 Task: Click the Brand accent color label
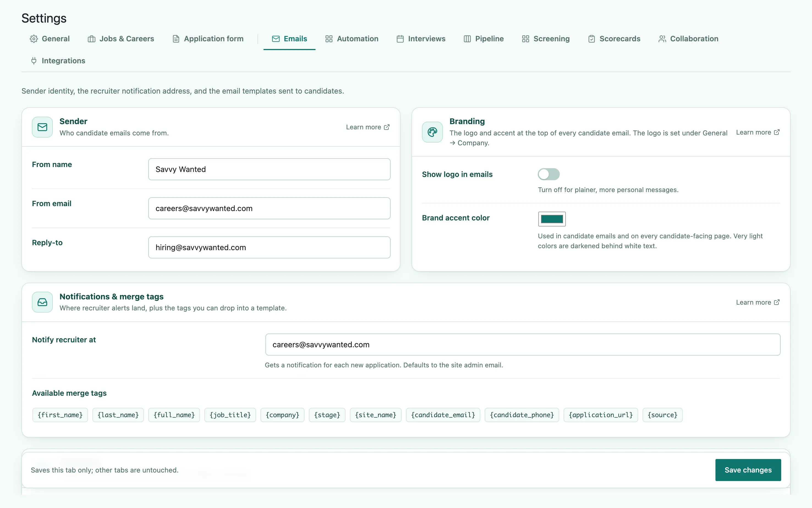coord(456,218)
